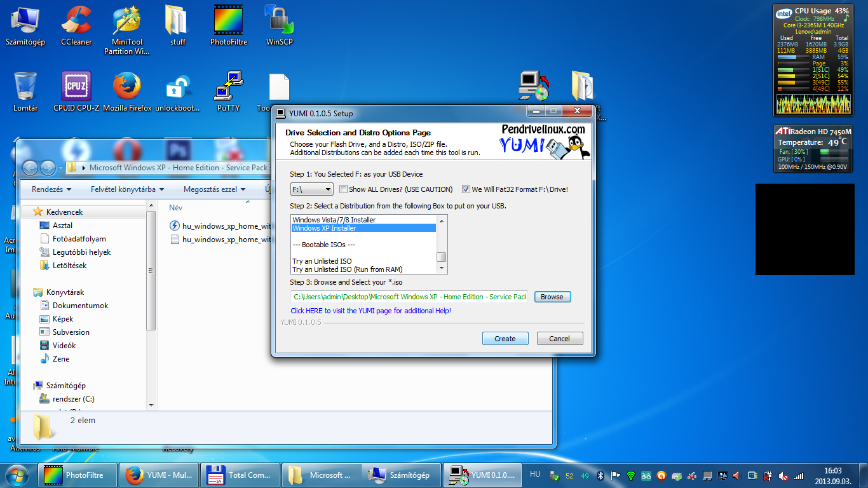Click the Create button in YUMI
Viewport: 868px width, 488px height.
pyautogui.click(x=505, y=339)
